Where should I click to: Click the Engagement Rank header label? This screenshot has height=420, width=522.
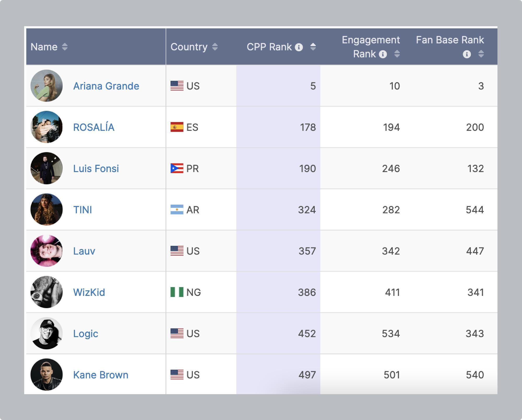[x=371, y=47]
